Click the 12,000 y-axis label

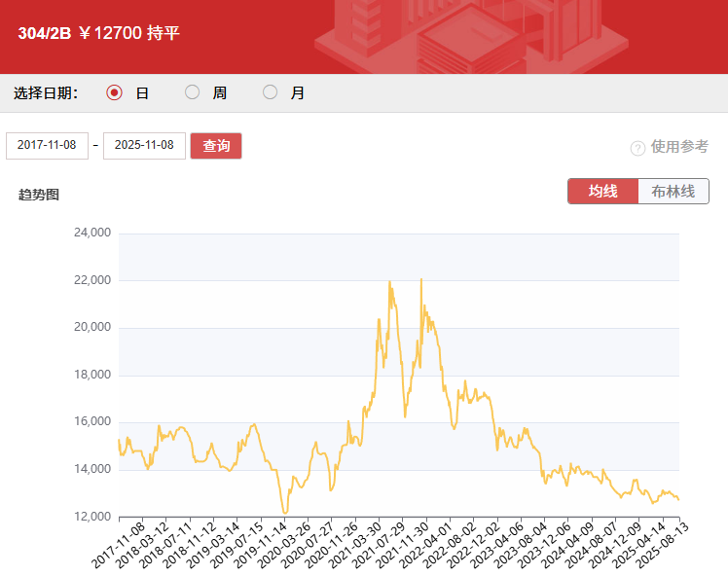[x=92, y=517]
